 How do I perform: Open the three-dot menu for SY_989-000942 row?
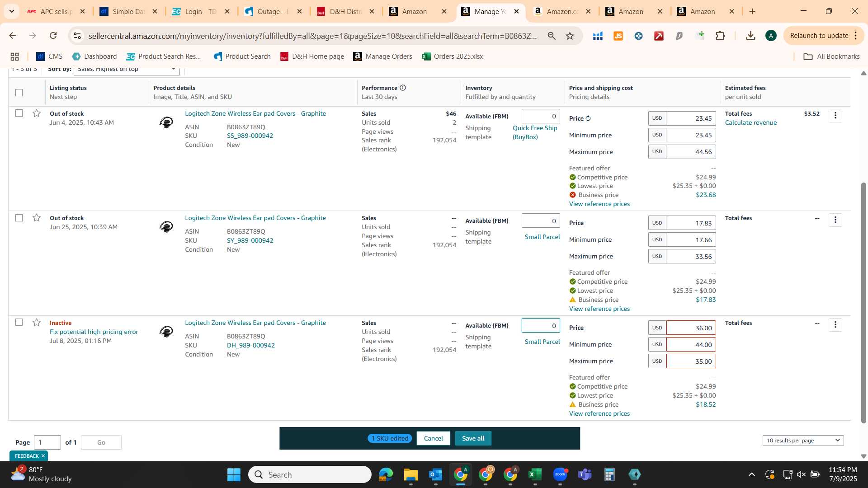(835, 220)
